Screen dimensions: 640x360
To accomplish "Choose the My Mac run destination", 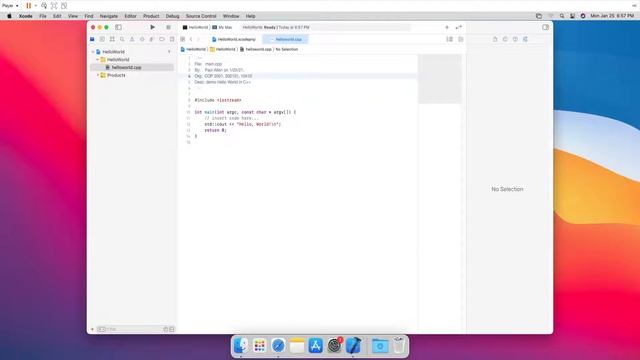I will (222, 27).
